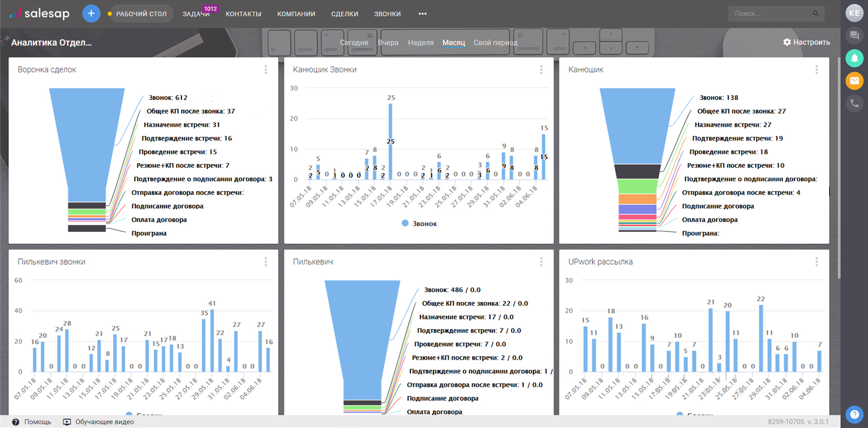Open options menu for Воронка сделок widget
Viewport: 868px width, 428px height.
pos(266,69)
